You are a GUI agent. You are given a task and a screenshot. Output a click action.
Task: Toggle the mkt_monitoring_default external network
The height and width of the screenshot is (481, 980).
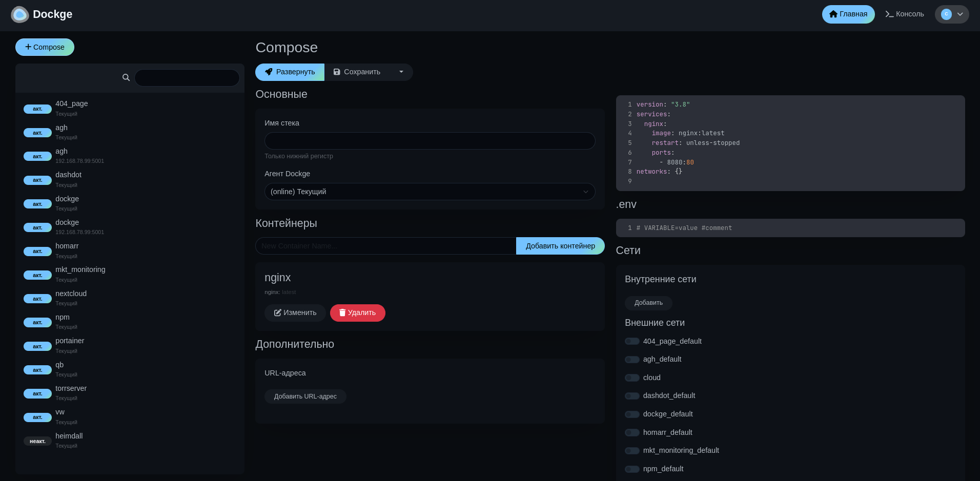click(x=632, y=451)
